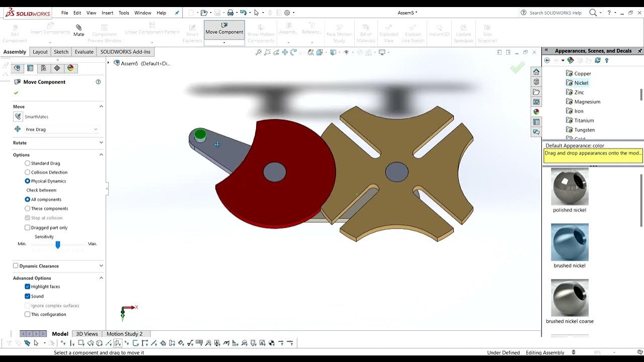Uncheck the Sound checkbox

click(27, 296)
